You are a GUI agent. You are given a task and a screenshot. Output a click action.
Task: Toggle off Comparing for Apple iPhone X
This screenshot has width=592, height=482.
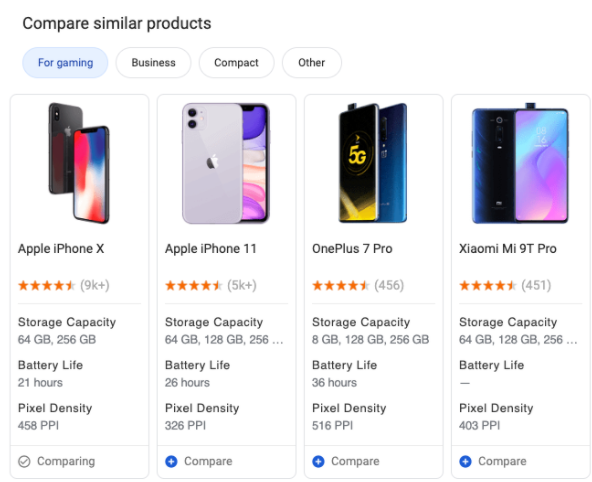coord(57,461)
